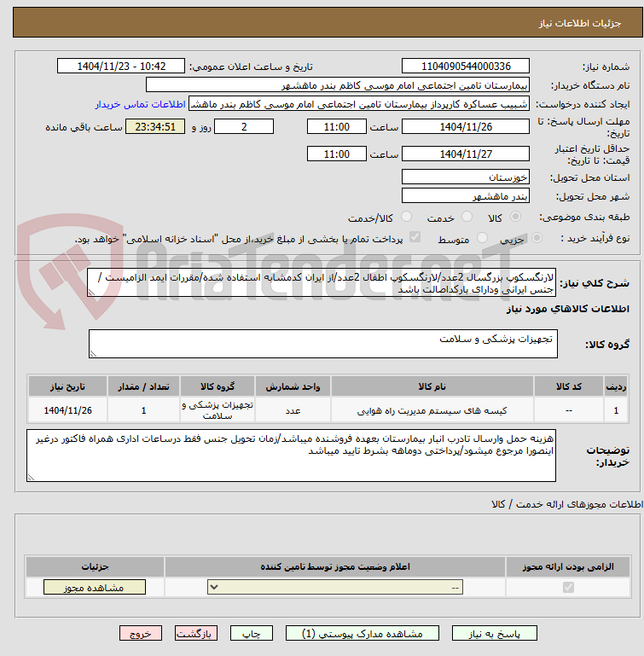
Task: Click the کد کالا column header
Action: coord(569,386)
